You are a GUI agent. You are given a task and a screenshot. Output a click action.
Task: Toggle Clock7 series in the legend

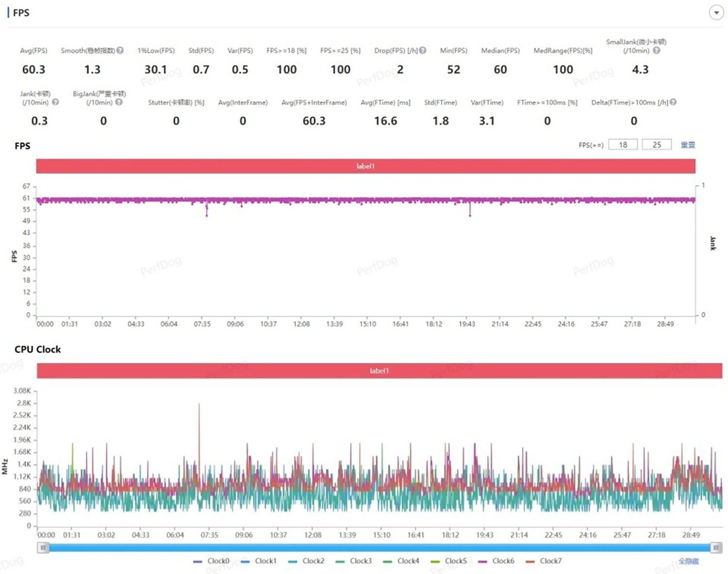click(544, 561)
